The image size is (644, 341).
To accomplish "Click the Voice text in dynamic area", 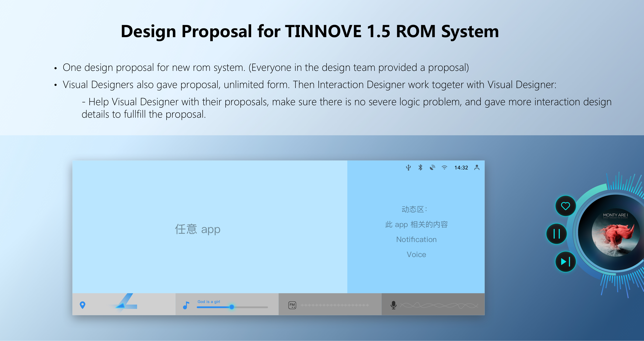I will pyautogui.click(x=416, y=254).
